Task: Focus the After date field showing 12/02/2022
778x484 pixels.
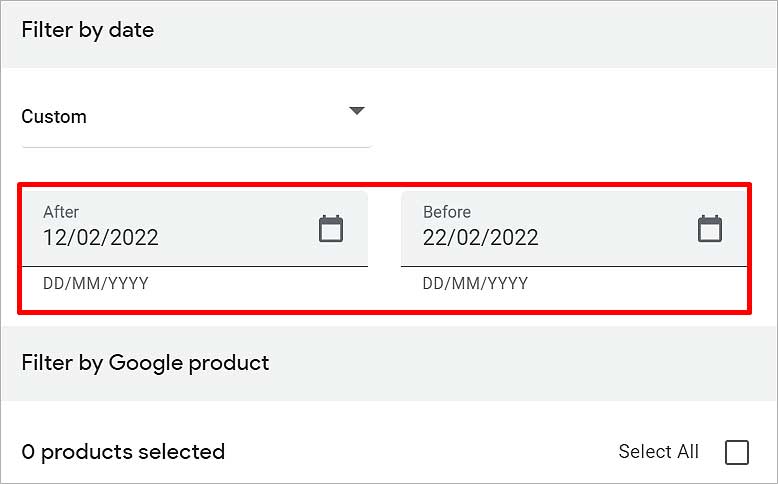Action: [x=195, y=229]
